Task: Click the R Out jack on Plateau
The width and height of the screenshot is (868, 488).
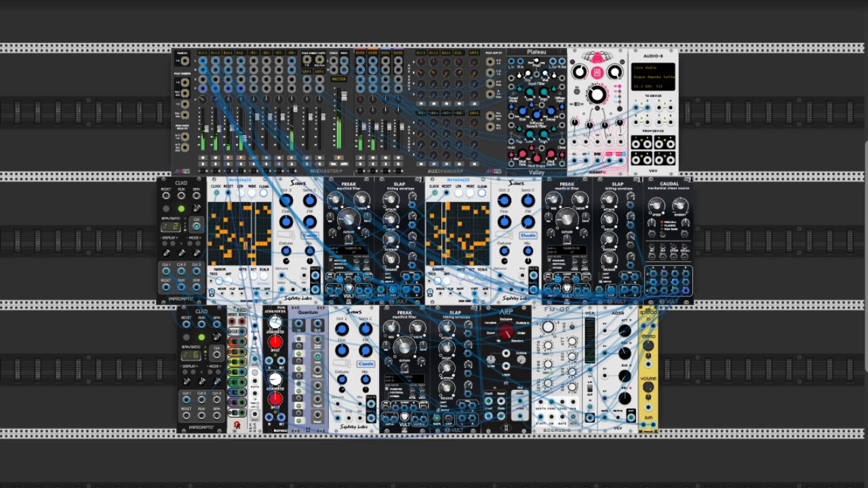Action: pyautogui.click(x=563, y=62)
